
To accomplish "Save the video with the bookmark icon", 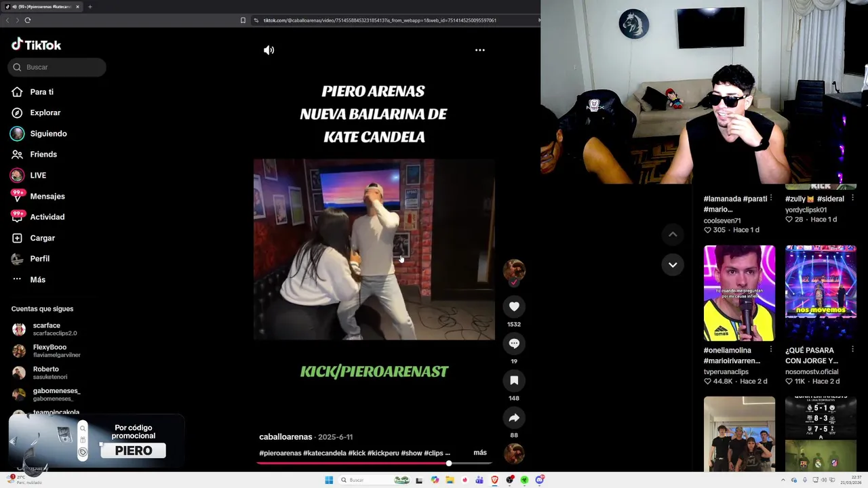I will click(514, 380).
